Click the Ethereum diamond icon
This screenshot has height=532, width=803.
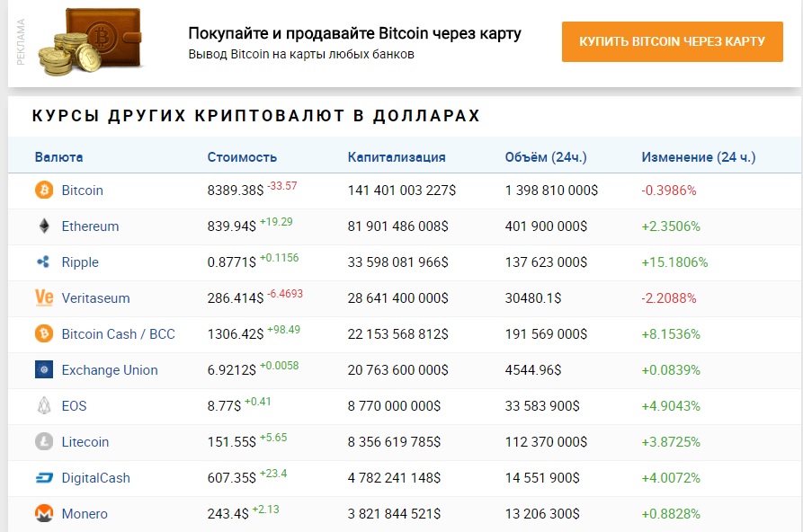pyautogui.click(x=43, y=226)
